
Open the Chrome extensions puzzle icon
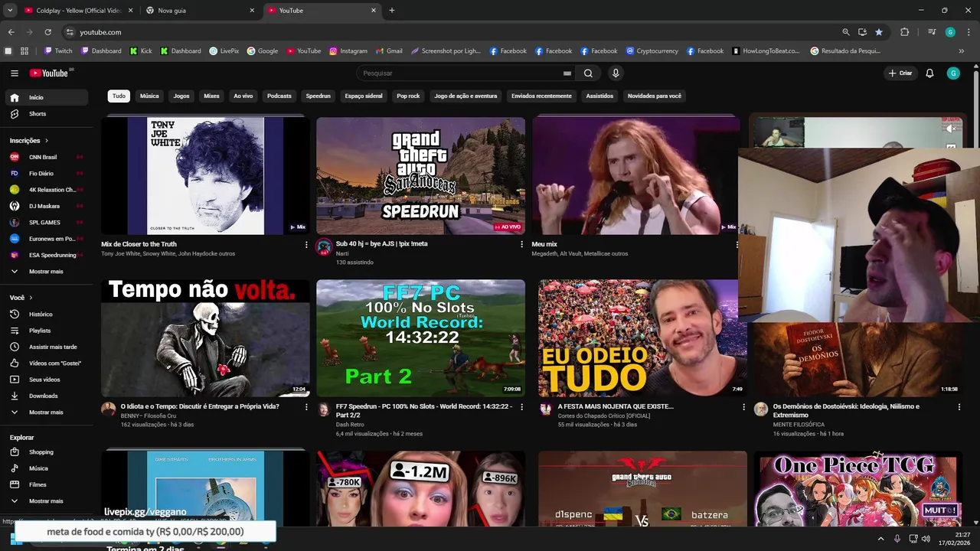point(905,32)
